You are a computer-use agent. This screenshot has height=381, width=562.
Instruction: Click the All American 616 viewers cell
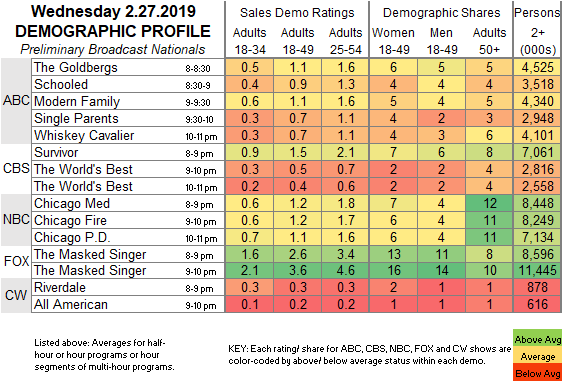point(538,304)
